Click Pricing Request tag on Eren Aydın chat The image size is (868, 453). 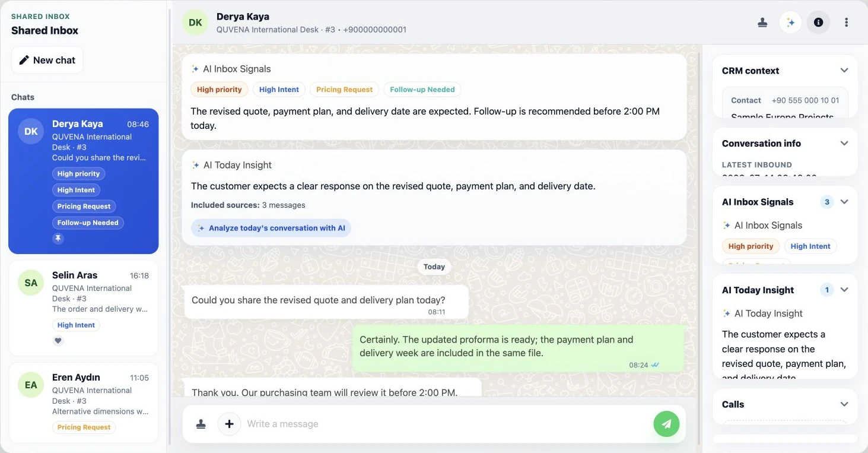tap(84, 427)
